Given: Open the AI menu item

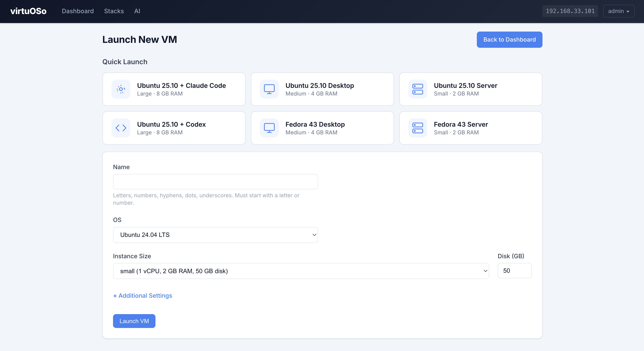Looking at the screenshot, I should pos(137,11).
